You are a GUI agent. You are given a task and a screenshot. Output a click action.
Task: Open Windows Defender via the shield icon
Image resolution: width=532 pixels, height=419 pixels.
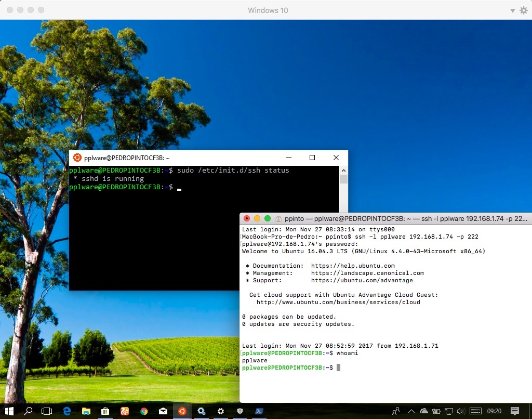pos(240,411)
